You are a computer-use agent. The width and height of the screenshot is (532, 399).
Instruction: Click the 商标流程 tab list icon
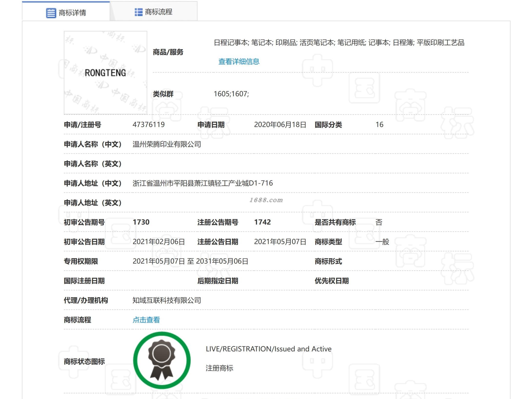(x=138, y=12)
